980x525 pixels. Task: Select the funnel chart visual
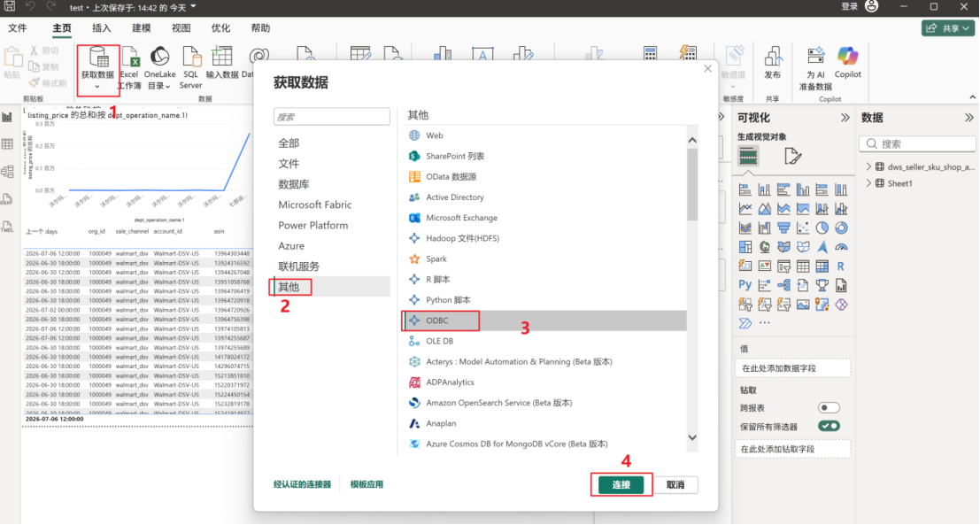pos(783,228)
